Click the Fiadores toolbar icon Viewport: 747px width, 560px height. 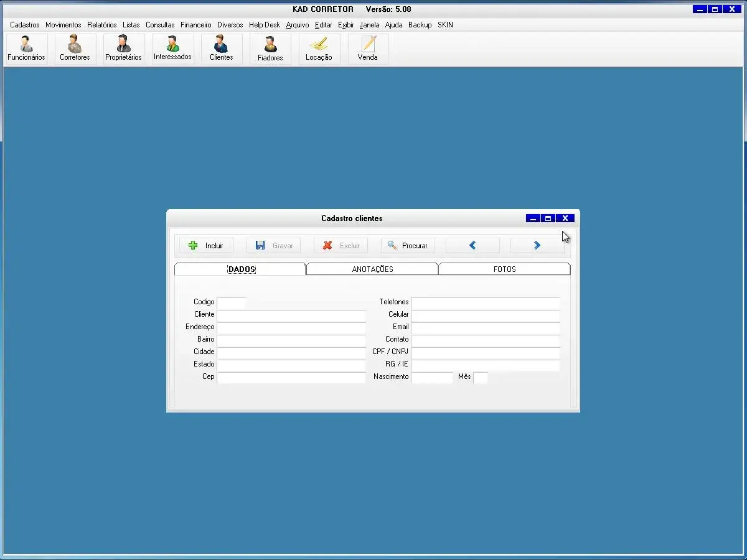(x=270, y=49)
